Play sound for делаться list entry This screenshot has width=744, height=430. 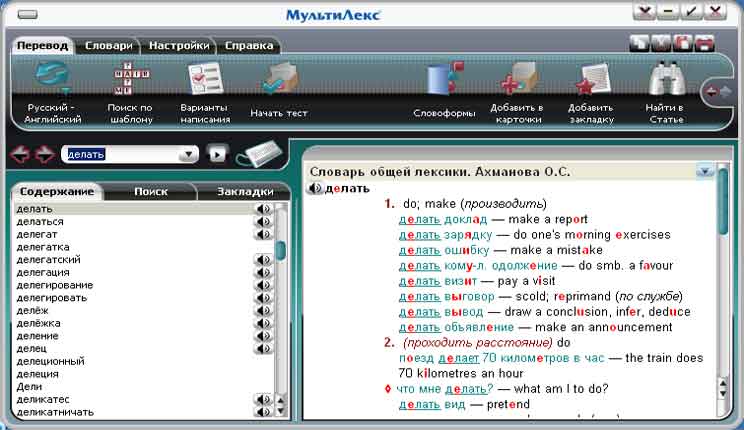(263, 222)
